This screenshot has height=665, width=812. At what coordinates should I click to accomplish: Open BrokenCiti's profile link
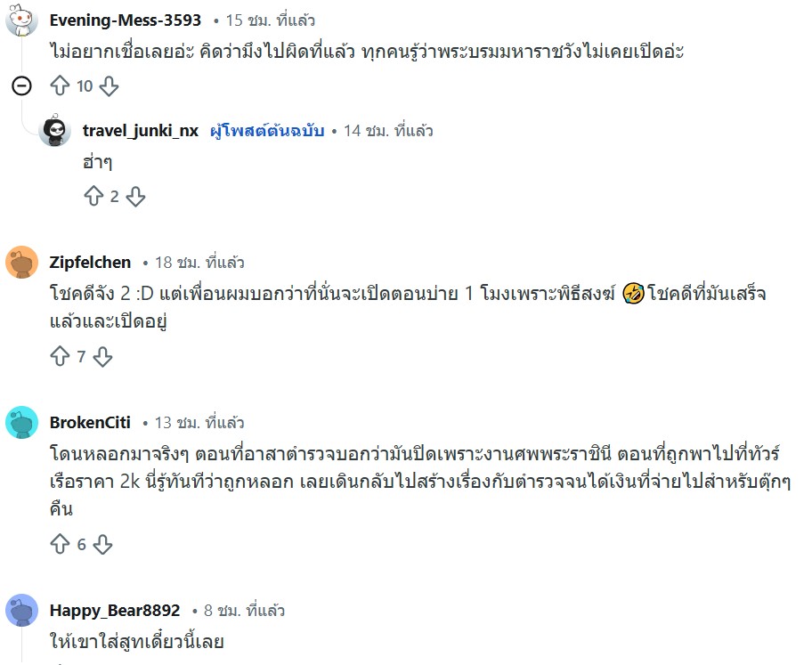pos(89,423)
